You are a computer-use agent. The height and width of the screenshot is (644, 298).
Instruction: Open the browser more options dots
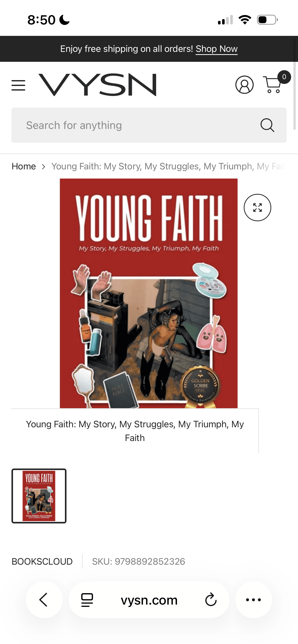click(x=253, y=600)
